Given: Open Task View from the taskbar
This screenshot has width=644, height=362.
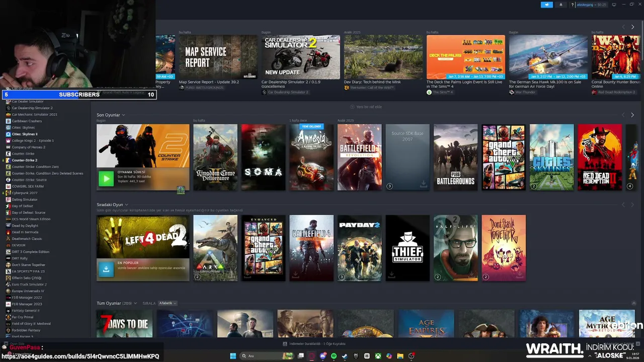Looking at the screenshot, I should pos(300,356).
